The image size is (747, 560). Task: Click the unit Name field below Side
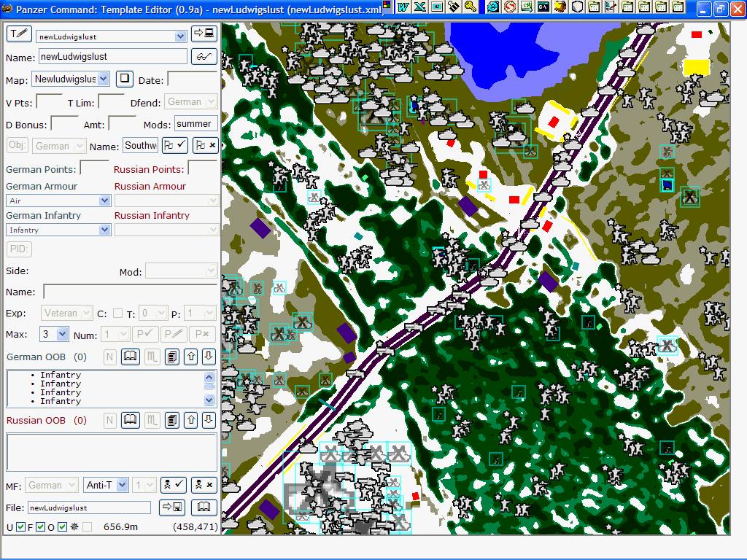(x=130, y=292)
